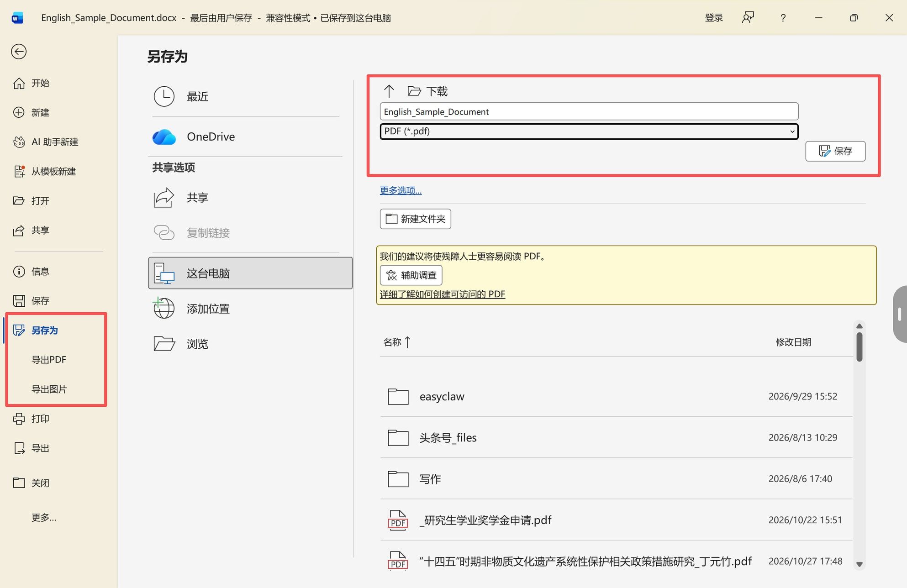Select the 最近 location

click(x=246, y=96)
